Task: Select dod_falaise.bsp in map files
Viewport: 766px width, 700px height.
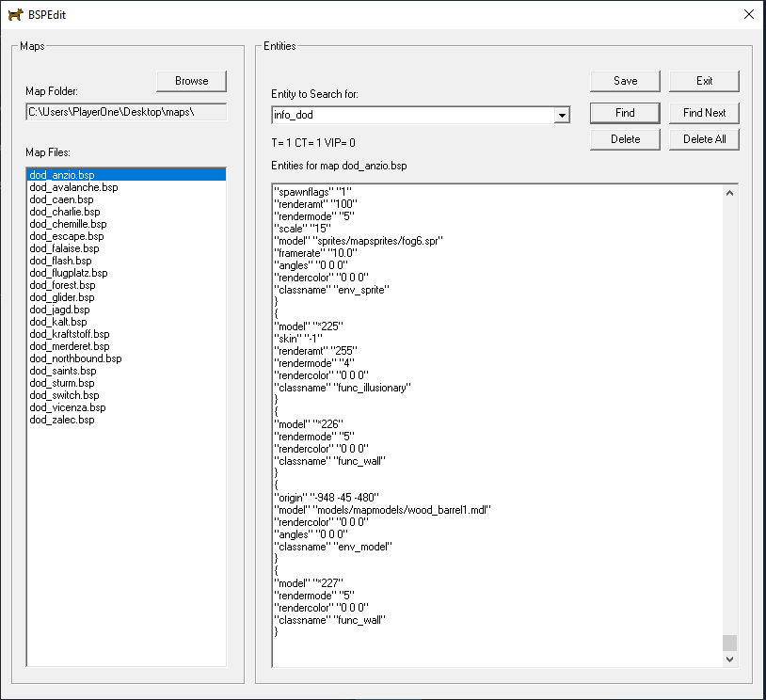Action: (126, 248)
